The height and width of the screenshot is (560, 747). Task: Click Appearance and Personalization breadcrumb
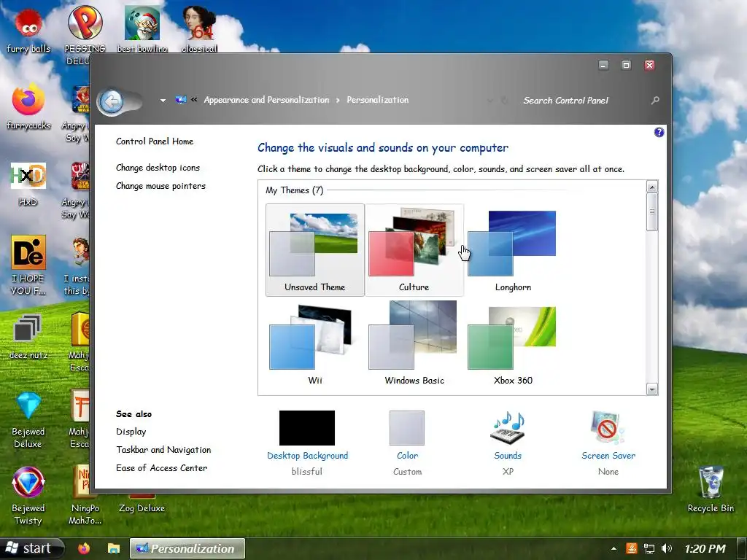(x=266, y=100)
